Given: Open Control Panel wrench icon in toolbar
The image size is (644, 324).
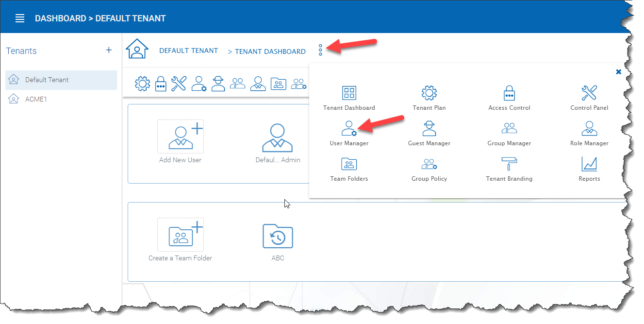Looking at the screenshot, I should point(179,84).
